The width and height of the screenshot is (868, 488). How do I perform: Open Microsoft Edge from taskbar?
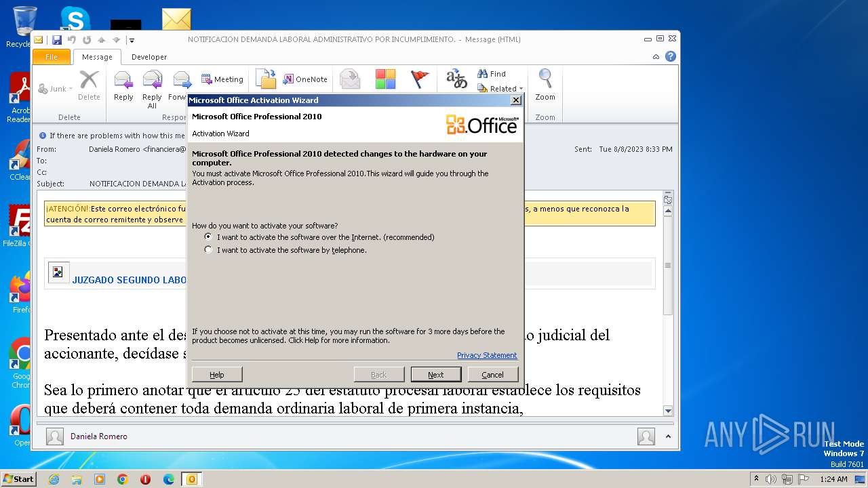pos(169,479)
